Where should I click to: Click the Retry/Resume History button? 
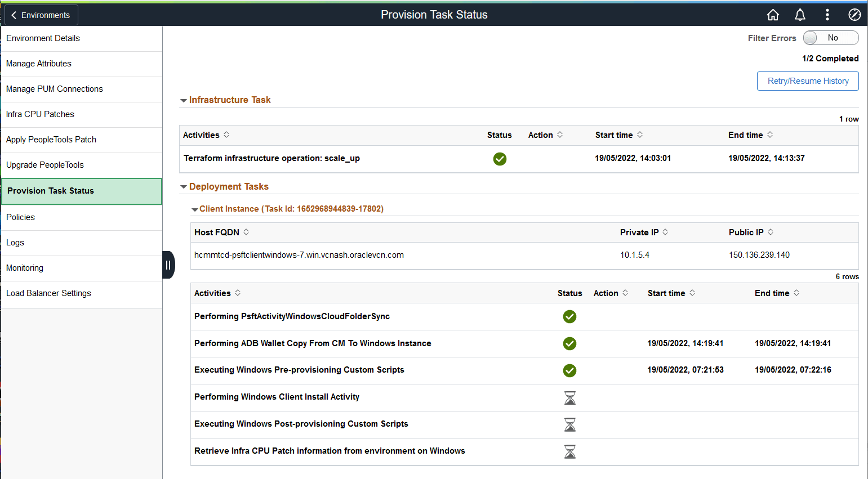808,80
